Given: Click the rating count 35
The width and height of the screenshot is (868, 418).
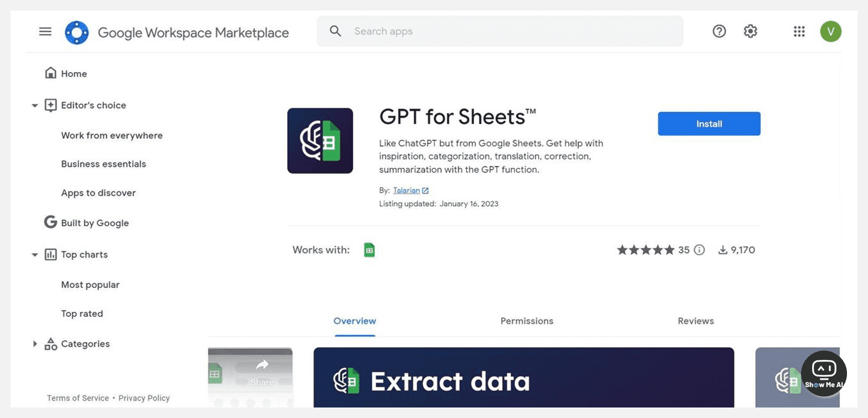Looking at the screenshot, I should pyautogui.click(x=684, y=250).
